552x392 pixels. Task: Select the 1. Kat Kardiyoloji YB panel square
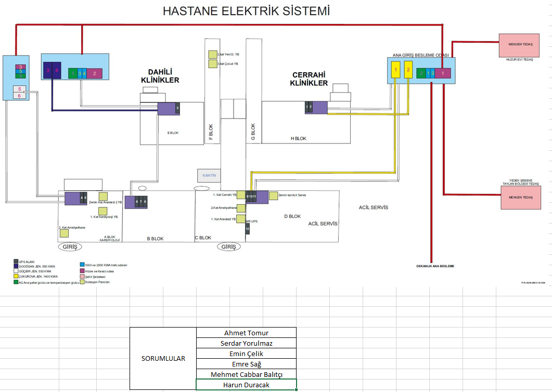coord(102,211)
